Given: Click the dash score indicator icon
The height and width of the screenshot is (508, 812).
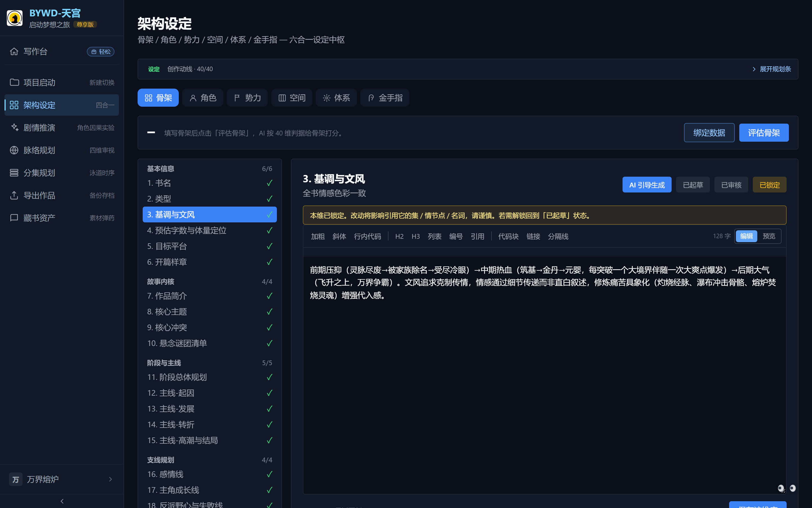Looking at the screenshot, I should click(151, 132).
